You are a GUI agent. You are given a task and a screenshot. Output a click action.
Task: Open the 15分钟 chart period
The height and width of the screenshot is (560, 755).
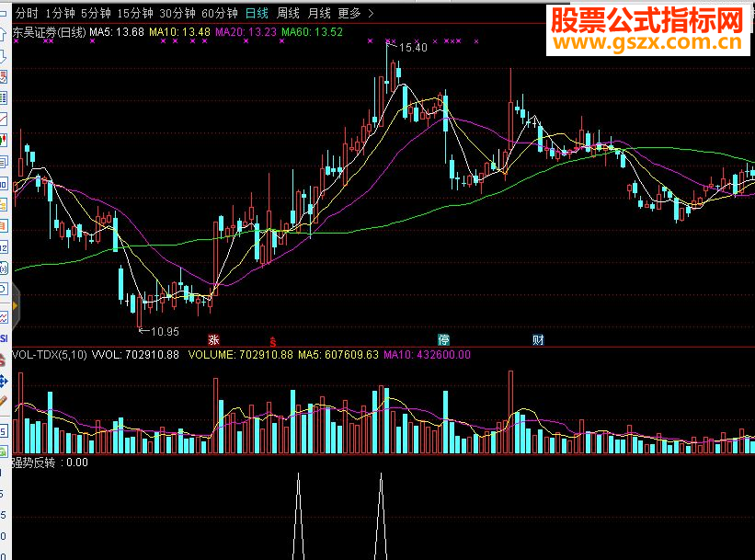click(135, 14)
